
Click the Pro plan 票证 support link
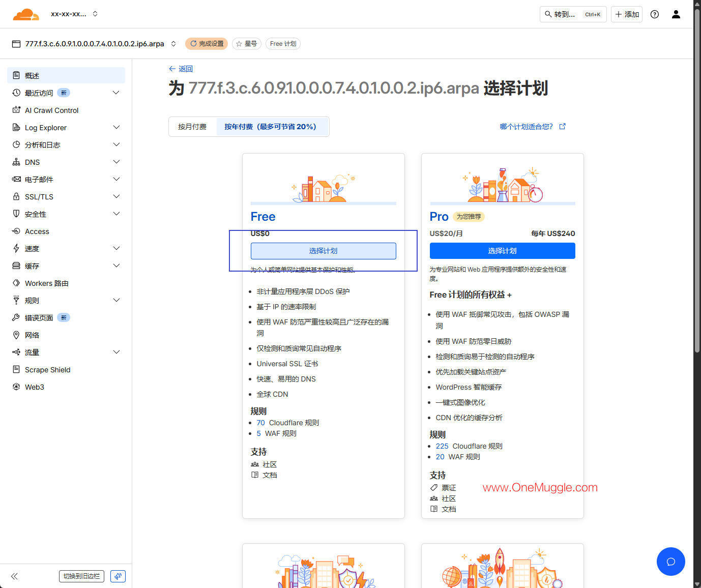tap(449, 488)
